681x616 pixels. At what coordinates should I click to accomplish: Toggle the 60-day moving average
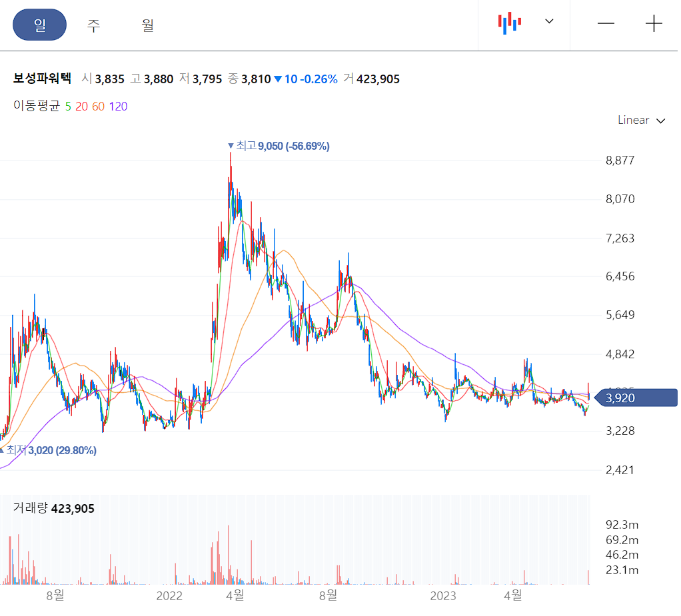[x=98, y=107]
